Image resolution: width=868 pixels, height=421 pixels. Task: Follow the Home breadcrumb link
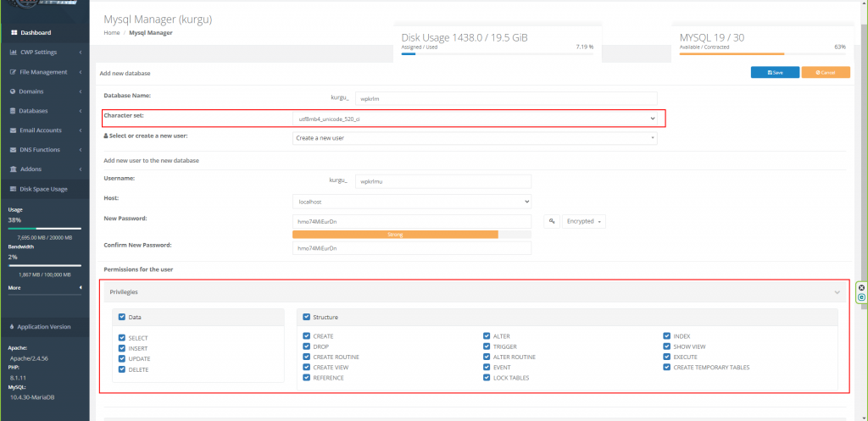pos(112,33)
